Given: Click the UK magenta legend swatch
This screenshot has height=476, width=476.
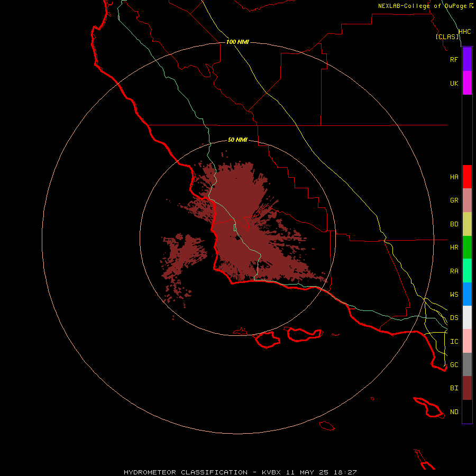Looking at the screenshot, I should point(467,83).
